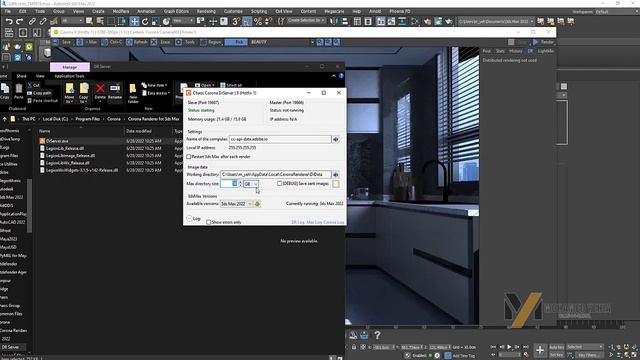Screen dimensions: 640x360
Task: Click Ctrl+C copy in Corona frame buffer
Action: click(x=112, y=42)
